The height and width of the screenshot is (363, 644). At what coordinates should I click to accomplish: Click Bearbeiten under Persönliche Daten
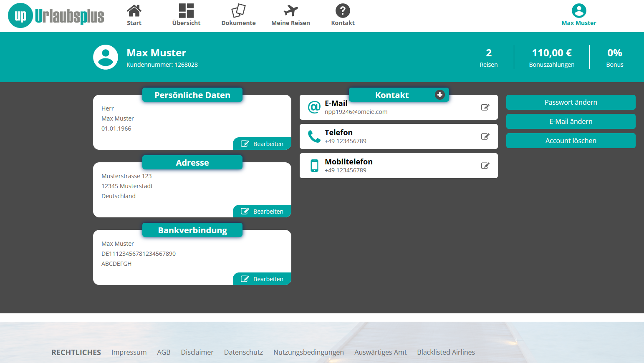[x=262, y=144]
